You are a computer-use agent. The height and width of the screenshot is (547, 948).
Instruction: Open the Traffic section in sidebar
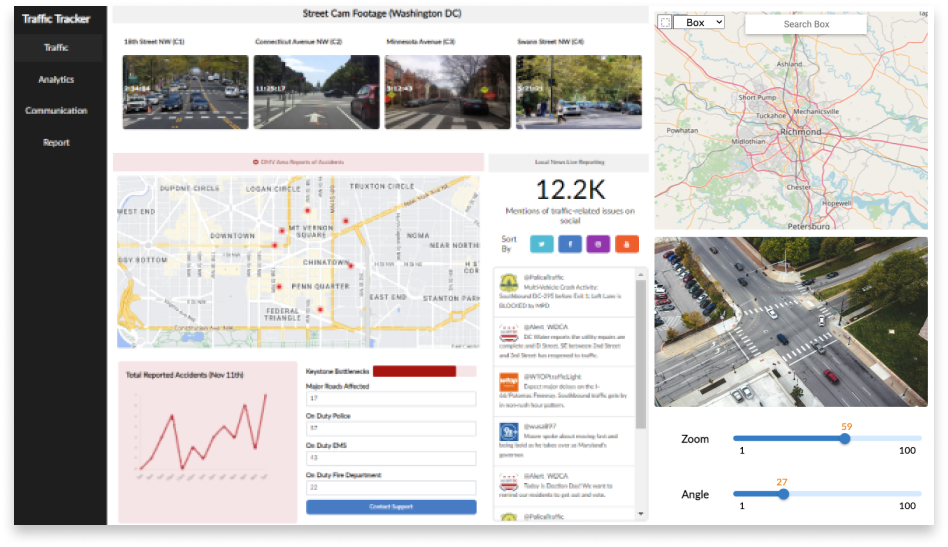pyautogui.click(x=56, y=47)
